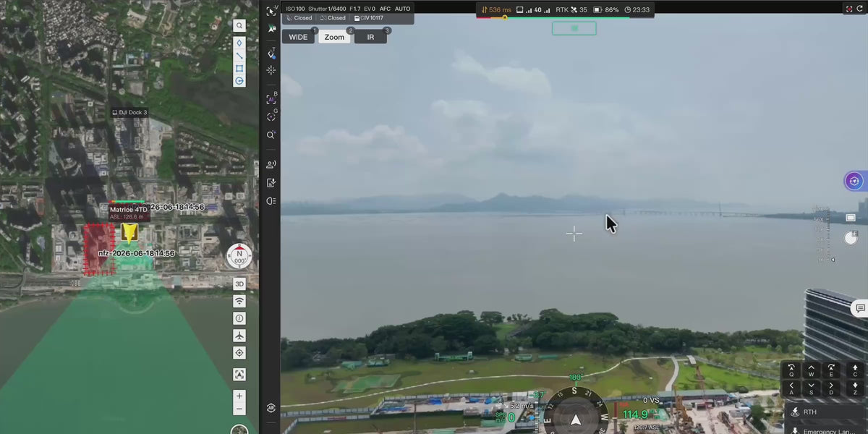Click the attitude navigation compass dial
868x434 pixels.
pyautogui.click(x=575, y=410)
